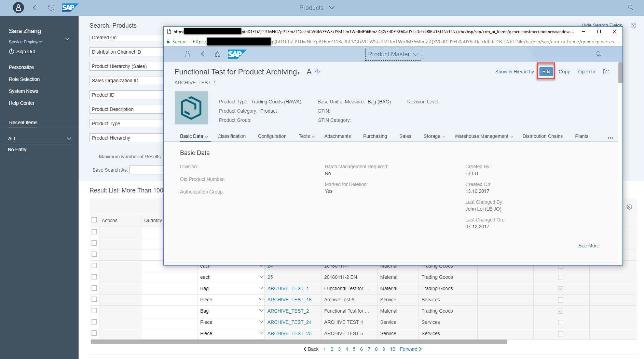Click the Save Search As input field

tap(146, 170)
